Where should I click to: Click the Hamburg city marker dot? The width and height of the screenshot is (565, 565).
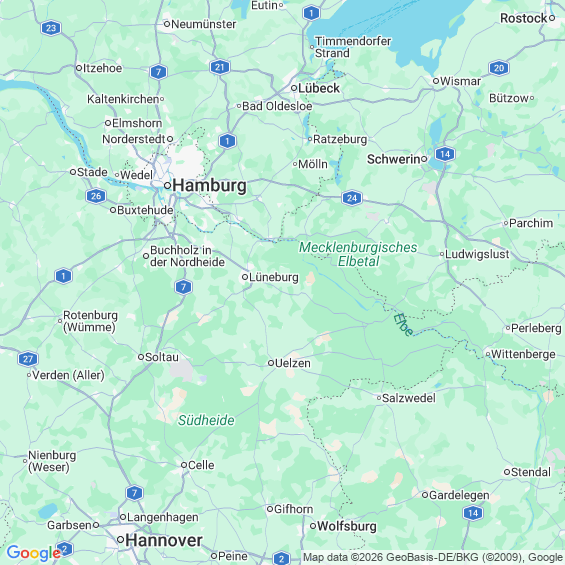168,186
